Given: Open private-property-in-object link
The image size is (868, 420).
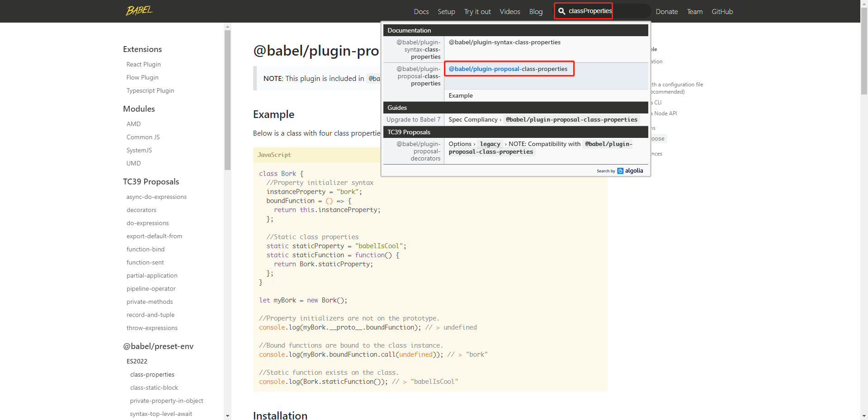Looking at the screenshot, I should coord(166,401).
